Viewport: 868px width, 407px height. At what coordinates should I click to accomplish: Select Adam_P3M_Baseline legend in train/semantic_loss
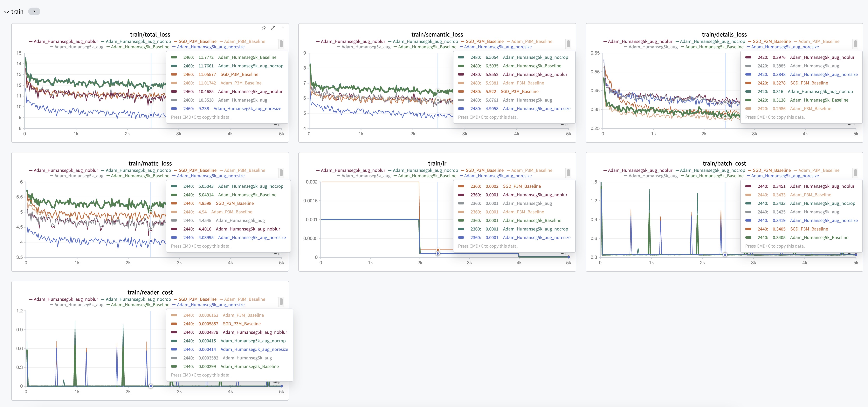tap(529, 41)
